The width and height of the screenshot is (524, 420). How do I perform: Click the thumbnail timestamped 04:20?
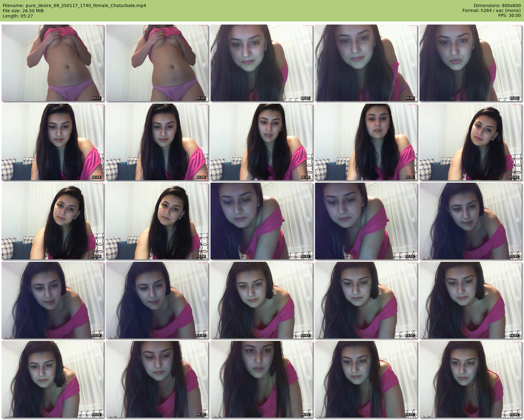pyautogui.click(x=53, y=379)
